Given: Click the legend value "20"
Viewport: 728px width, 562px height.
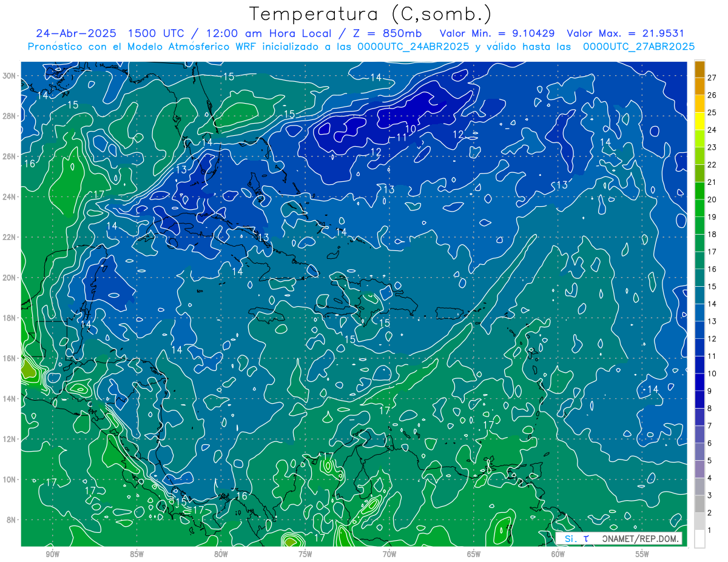Looking at the screenshot, I should click(x=712, y=199).
